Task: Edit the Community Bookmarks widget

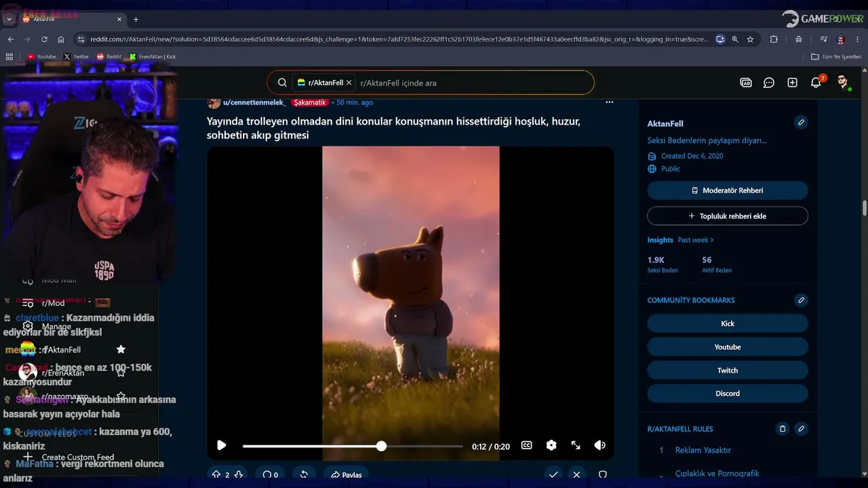Action: pyautogui.click(x=801, y=300)
